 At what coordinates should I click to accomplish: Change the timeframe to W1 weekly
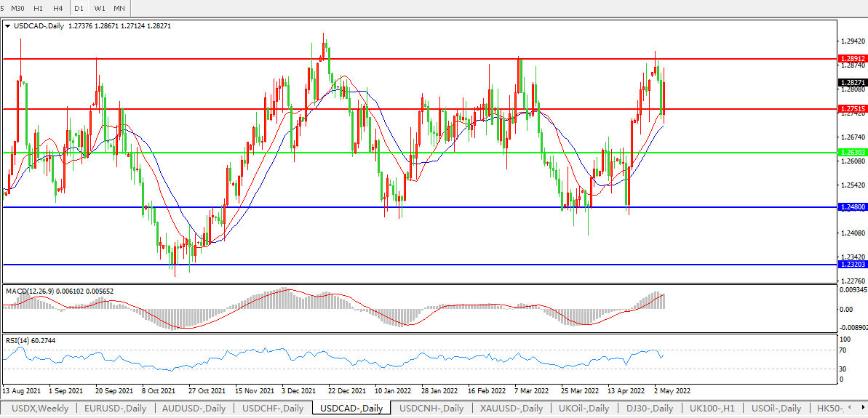point(100,8)
